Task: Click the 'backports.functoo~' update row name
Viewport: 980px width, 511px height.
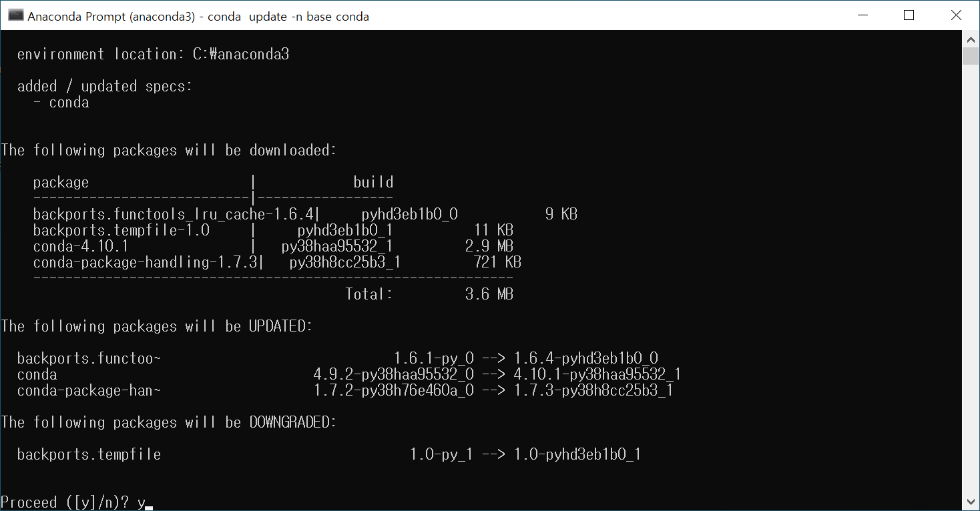Action: [89, 358]
